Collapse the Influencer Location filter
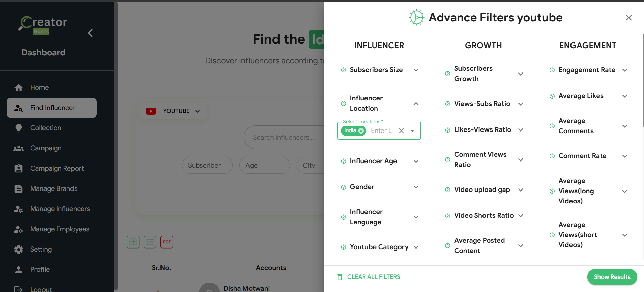The height and width of the screenshot is (292, 644). [x=416, y=104]
